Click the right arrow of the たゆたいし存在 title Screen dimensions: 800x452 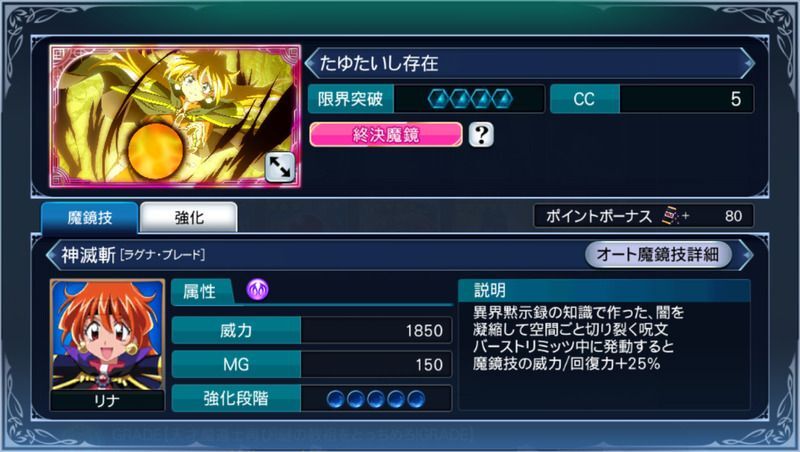[748, 63]
